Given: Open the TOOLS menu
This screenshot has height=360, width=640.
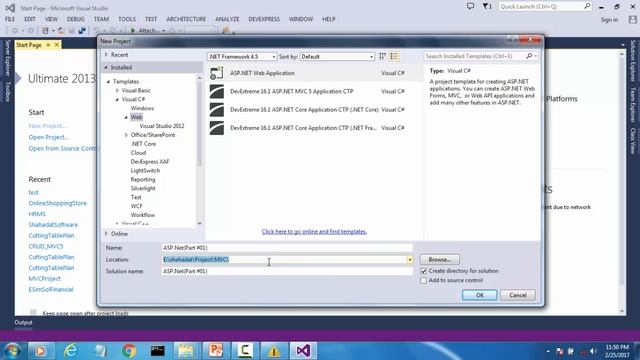Looking at the screenshot, I should [127, 19].
